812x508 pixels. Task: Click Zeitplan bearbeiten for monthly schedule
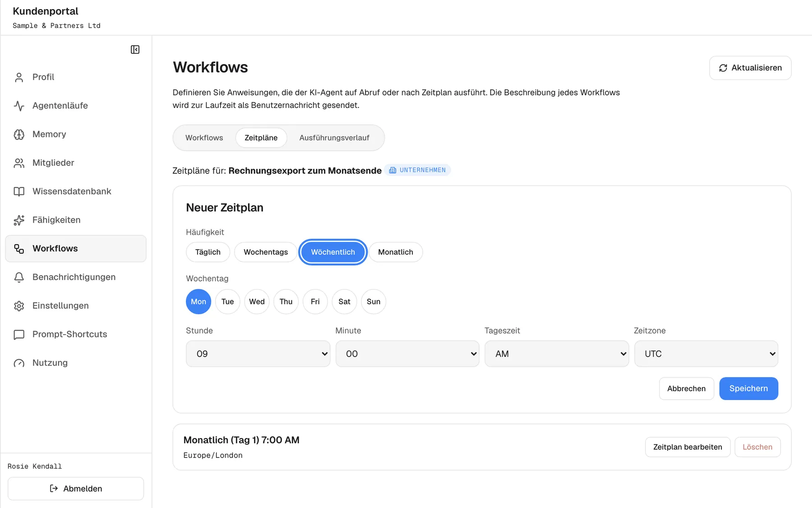pos(687,447)
